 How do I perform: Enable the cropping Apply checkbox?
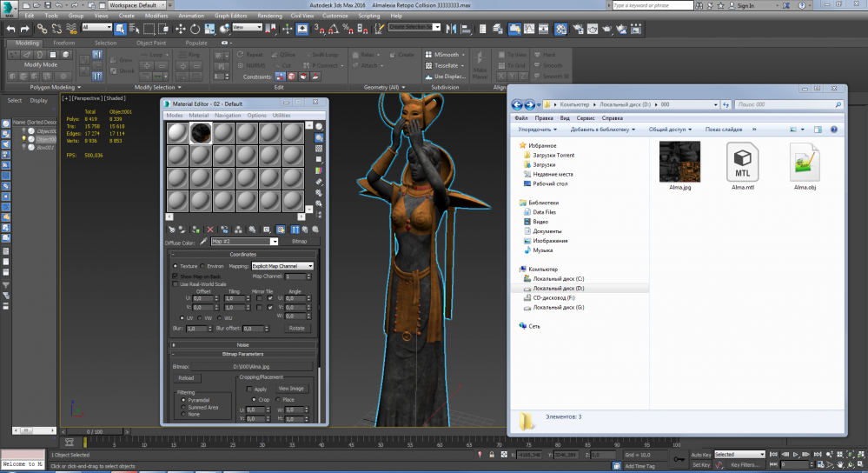pos(249,389)
